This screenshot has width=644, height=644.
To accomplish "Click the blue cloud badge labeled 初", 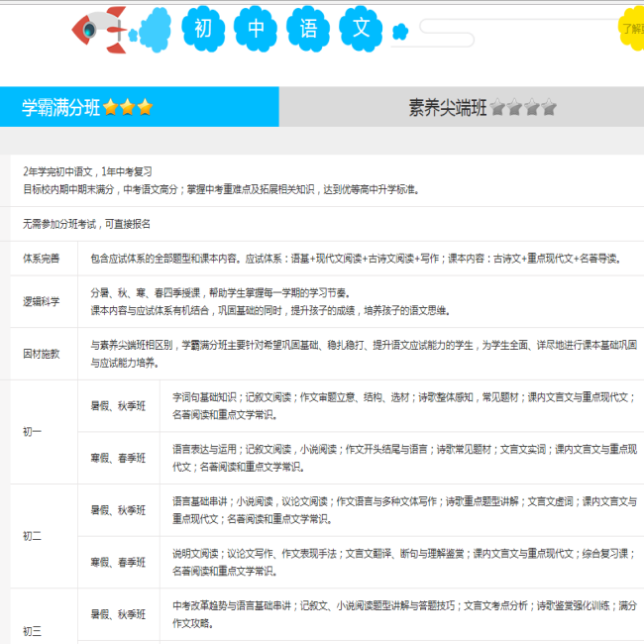I will [202, 30].
